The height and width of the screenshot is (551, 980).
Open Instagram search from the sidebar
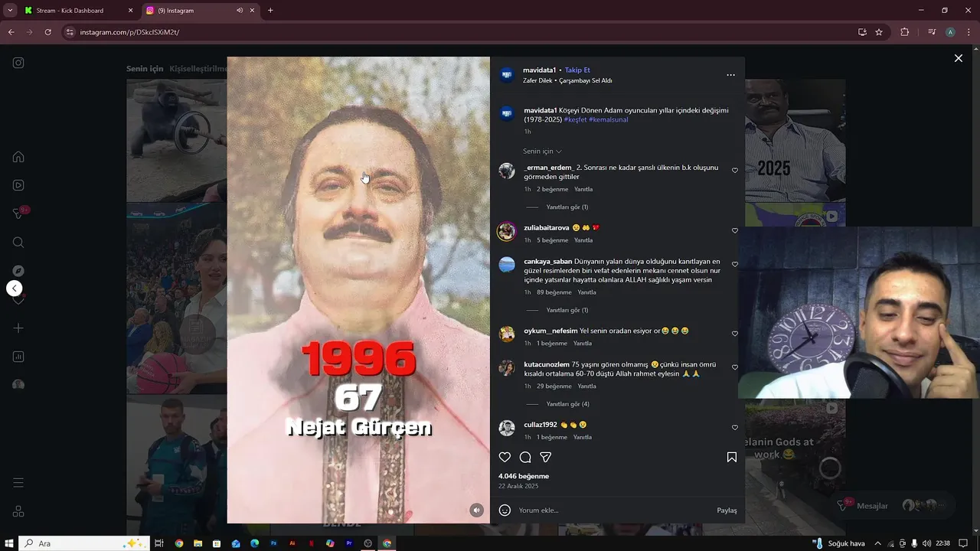(18, 243)
